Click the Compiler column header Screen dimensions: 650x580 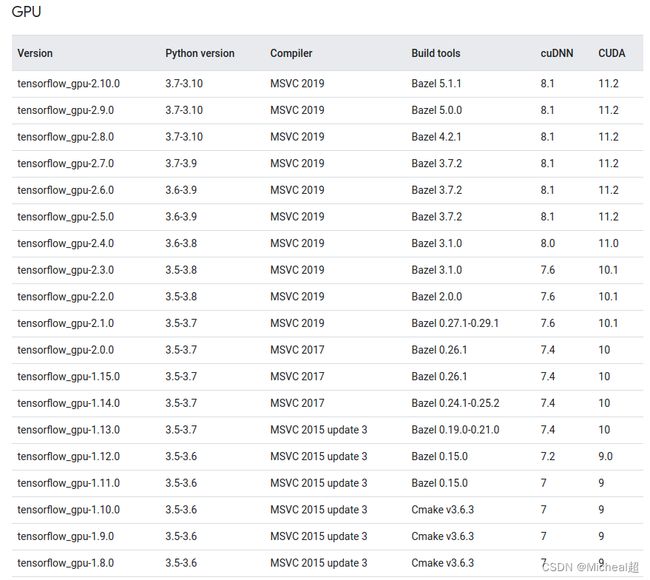coord(291,53)
